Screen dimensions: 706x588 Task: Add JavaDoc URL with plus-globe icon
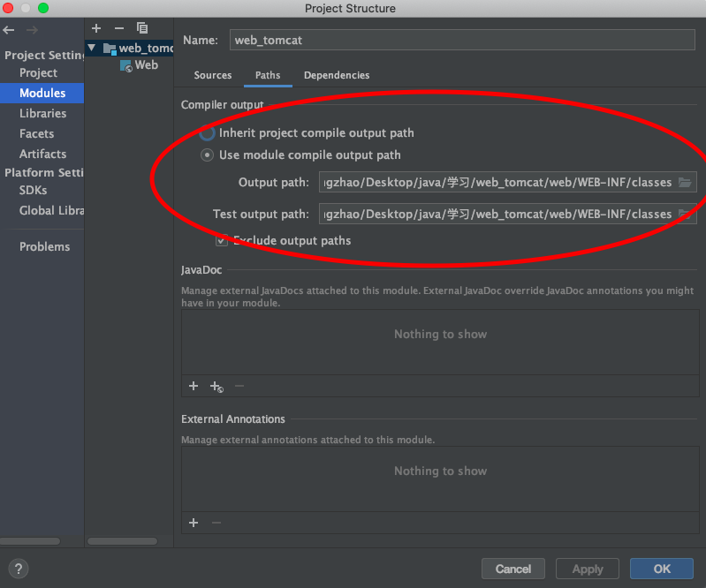[216, 387]
